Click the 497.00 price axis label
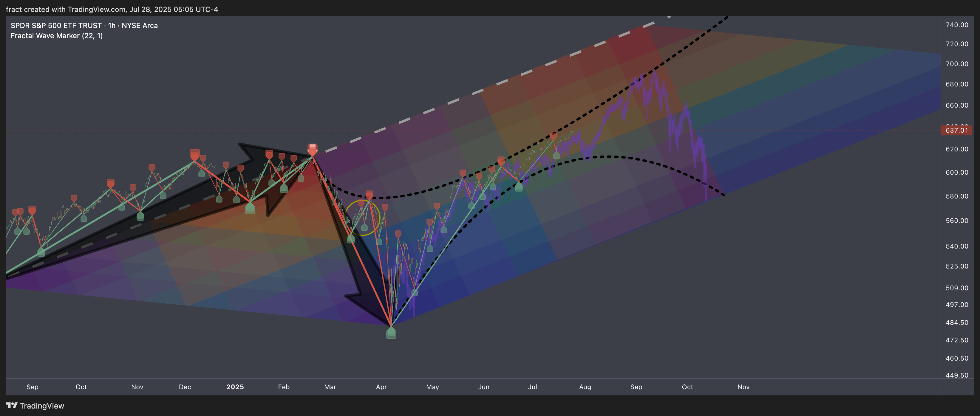980x416 pixels. (957, 304)
